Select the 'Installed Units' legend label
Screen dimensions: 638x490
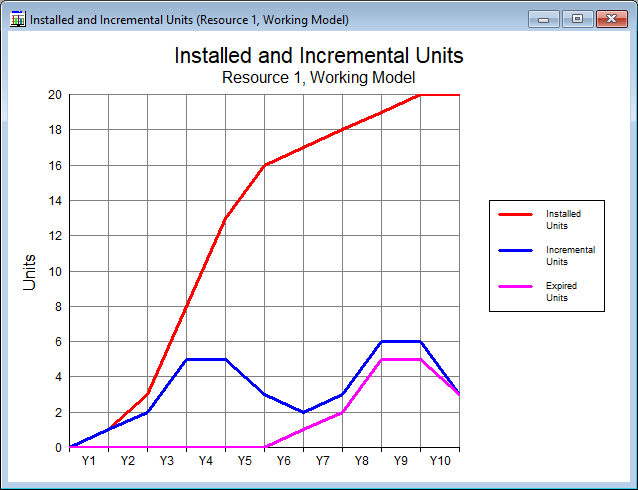(x=563, y=220)
